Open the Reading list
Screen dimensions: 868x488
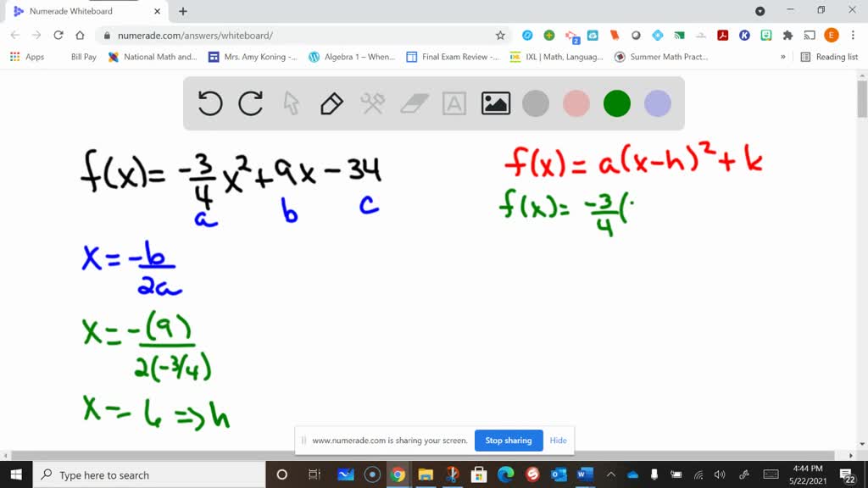(836, 57)
